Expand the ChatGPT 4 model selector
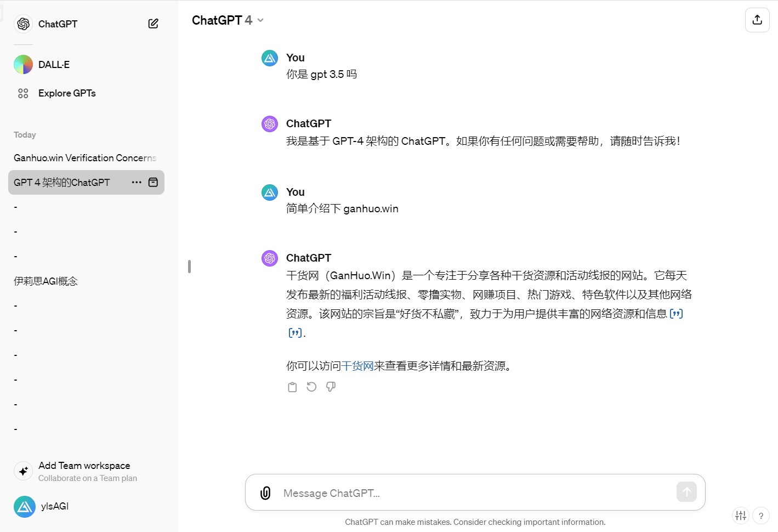 tap(228, 20)
